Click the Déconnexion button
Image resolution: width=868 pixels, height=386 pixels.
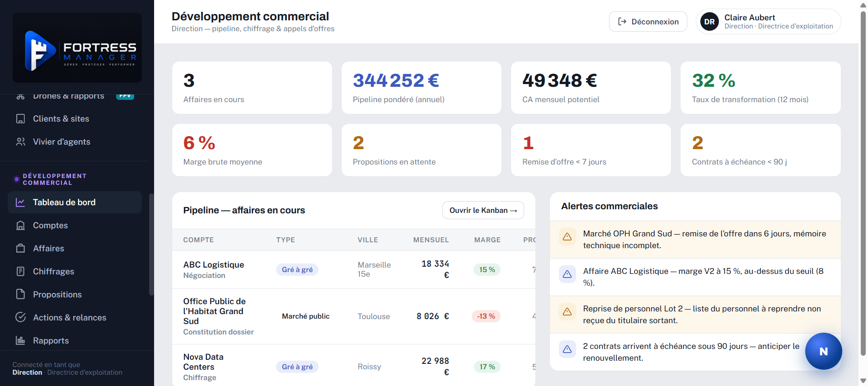click(648, 22)
